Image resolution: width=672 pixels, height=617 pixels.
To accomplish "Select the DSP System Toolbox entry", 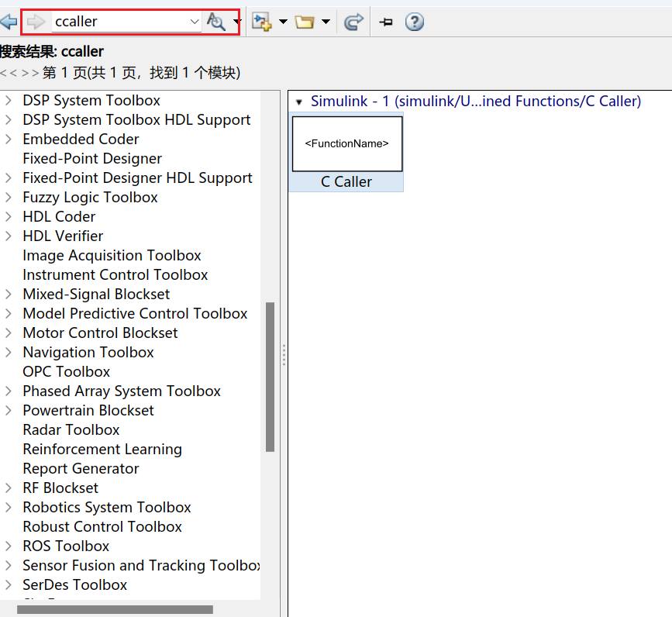I will [91, 100].
